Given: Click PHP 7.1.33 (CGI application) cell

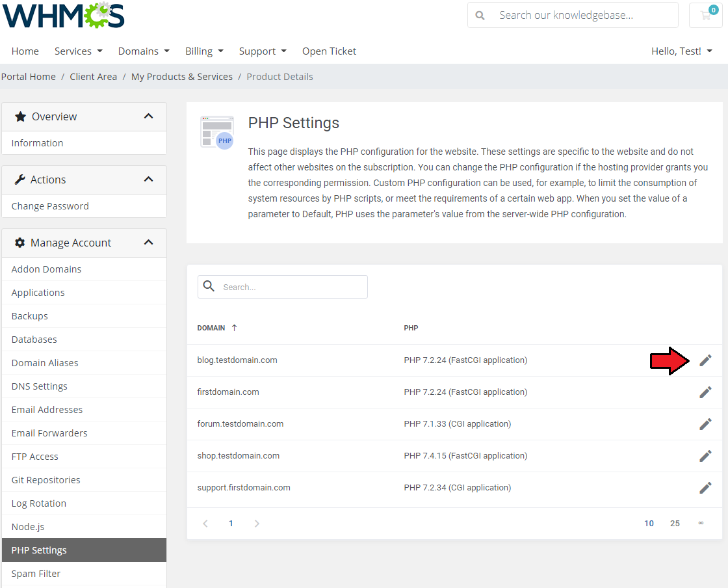Looking at the screenshot, I should [x=458, y=423].
